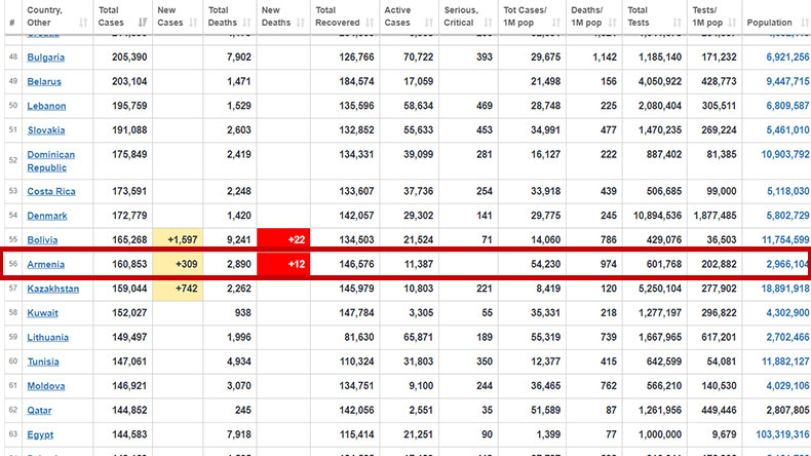Select Kazakhstan new cases cell +742
This screenshot has width=811, height=456.
coord(177,288)
